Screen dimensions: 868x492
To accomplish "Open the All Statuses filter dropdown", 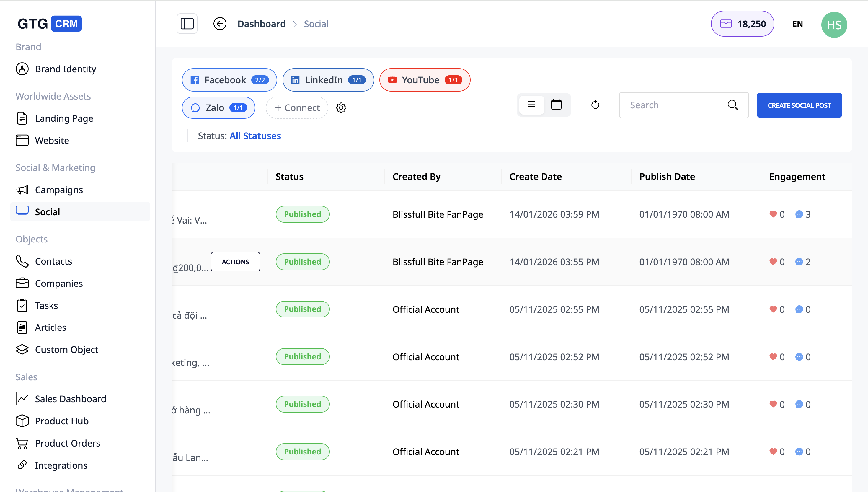I will 255,136.
